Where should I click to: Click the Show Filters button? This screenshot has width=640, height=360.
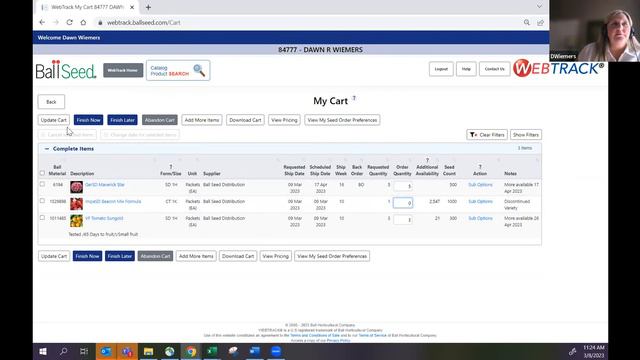tap(526, 135)
